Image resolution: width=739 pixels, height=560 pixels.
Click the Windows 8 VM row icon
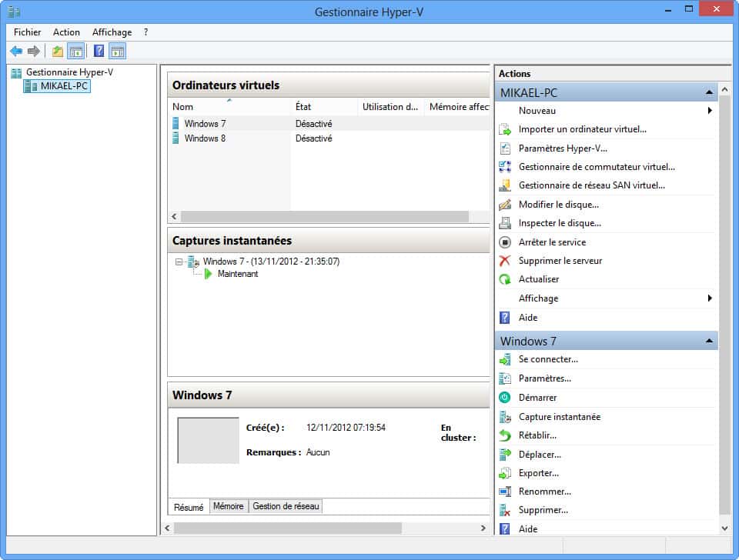(x=176, y=138)
